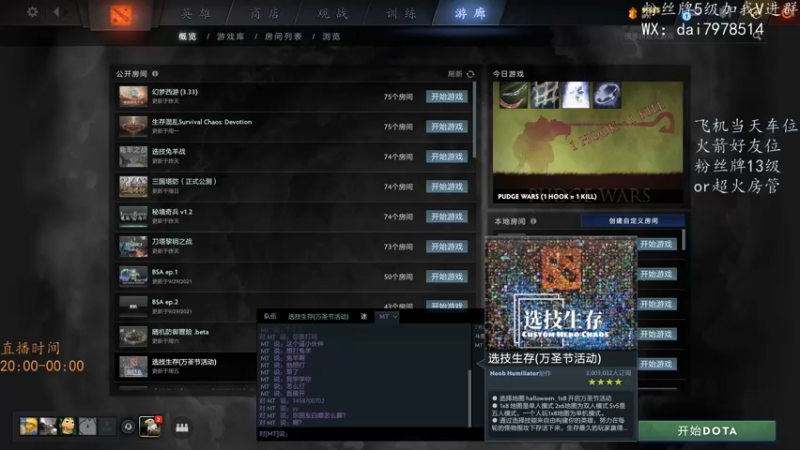Image resolution: width=800 pixels, height=450 pixels.
Task: Click the public lobby list scrollbar
Action: [474, 120]
